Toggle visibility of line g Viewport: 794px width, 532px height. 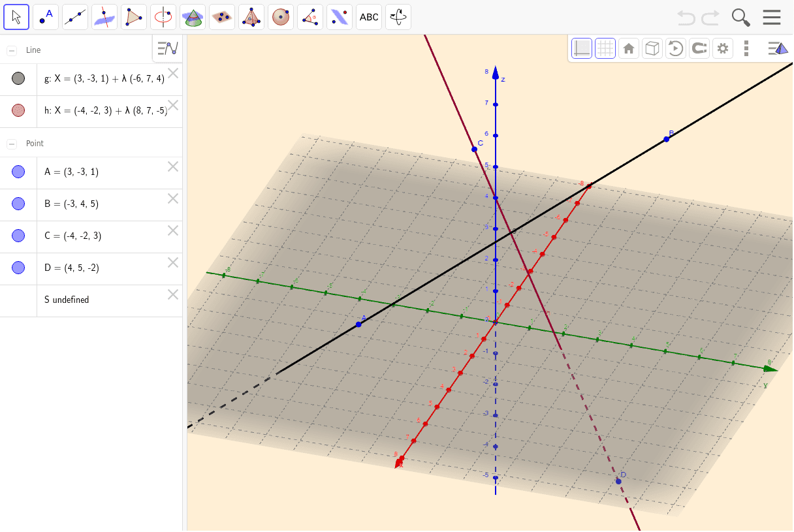tap(18, 79)
